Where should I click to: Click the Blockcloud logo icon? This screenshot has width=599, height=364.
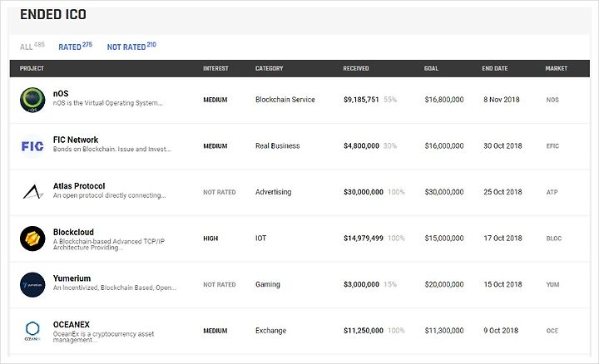[32, 239]
